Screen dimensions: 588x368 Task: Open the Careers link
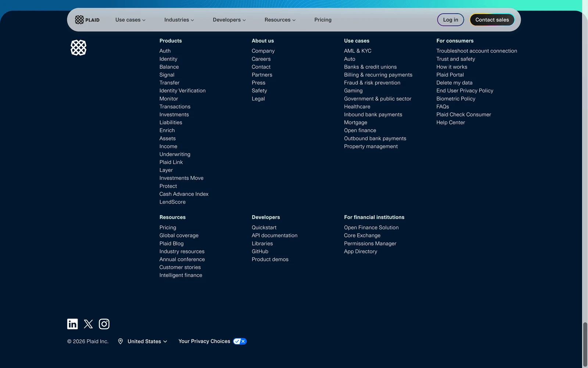coord(261,59)
